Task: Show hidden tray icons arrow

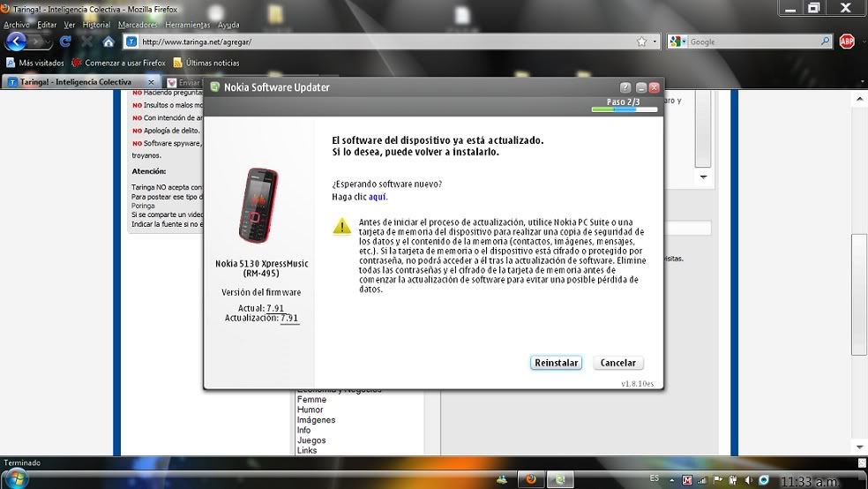Action: [672, 480]
